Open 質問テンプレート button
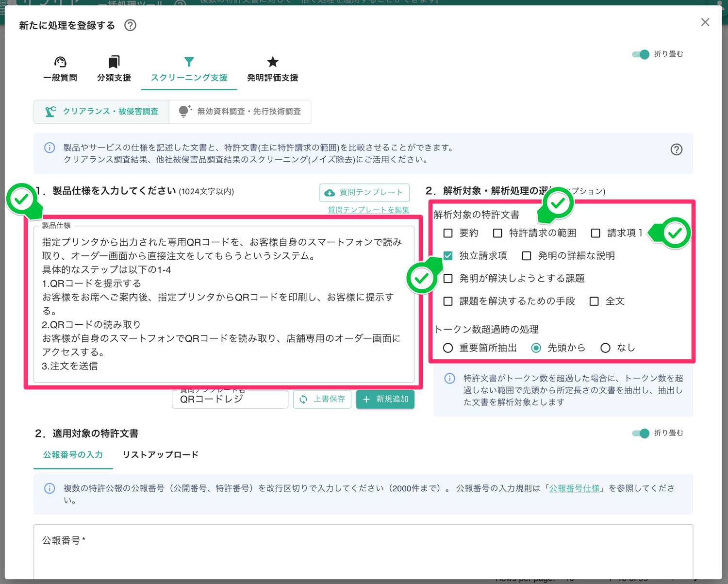The image size is (728, 584). pyautogui.click(x=364, y=193)
